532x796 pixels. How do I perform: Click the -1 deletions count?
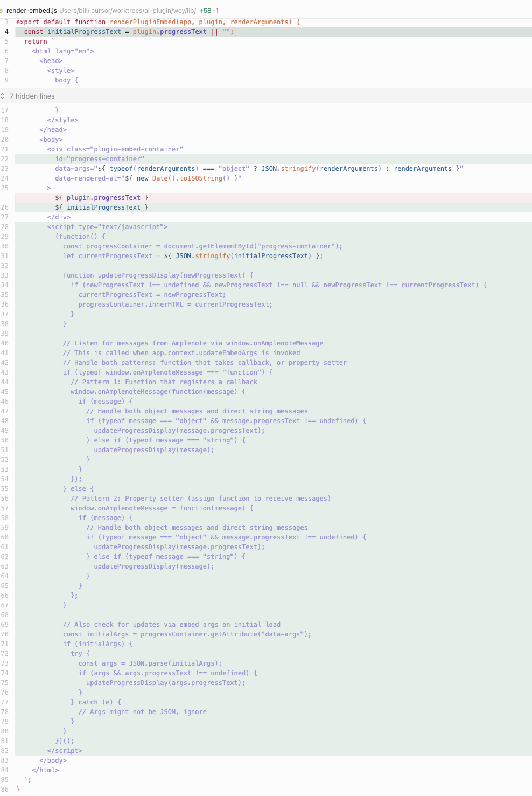pyautogui.click(x=215, y=11)
